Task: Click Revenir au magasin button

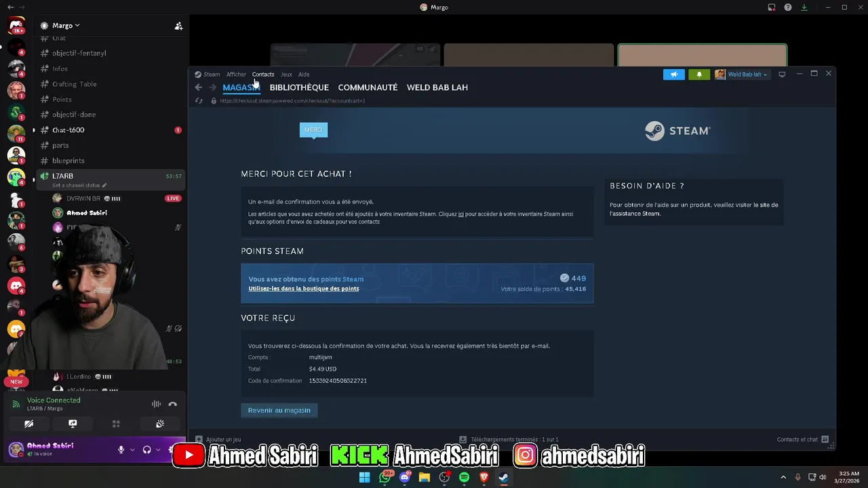Action: pos(279,410)
